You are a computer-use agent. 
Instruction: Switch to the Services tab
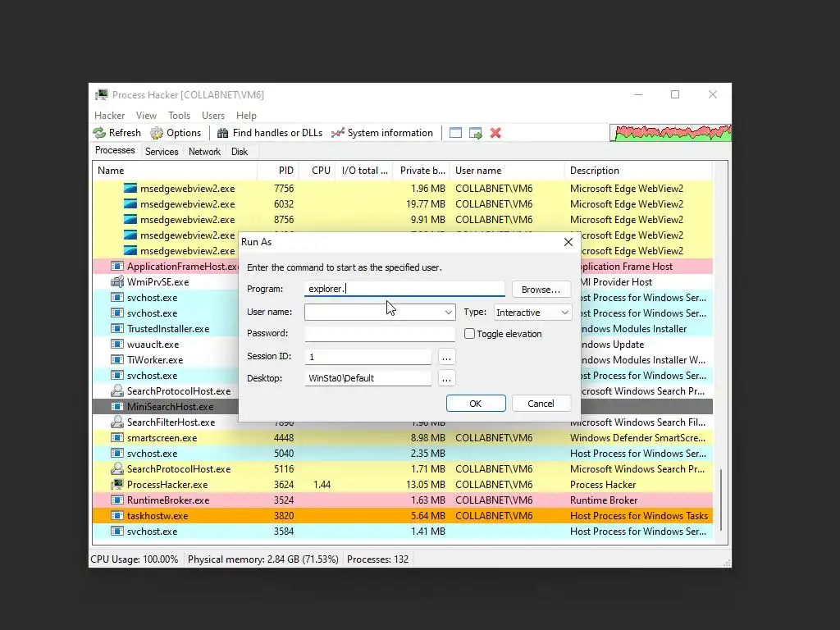tap(162, 152)
